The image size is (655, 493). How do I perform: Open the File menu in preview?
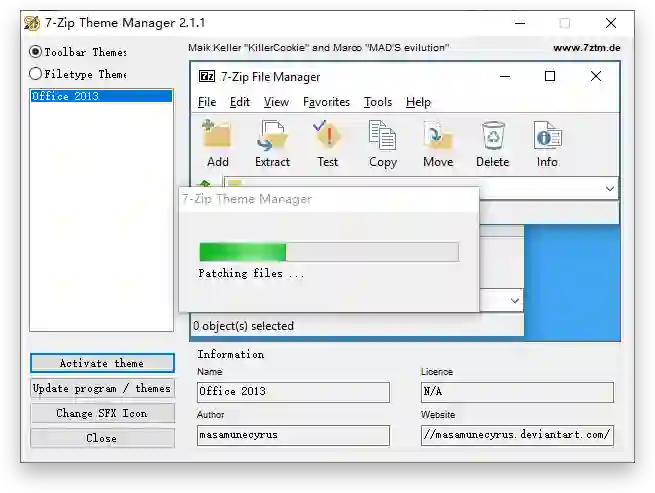(x=207, y=102)
